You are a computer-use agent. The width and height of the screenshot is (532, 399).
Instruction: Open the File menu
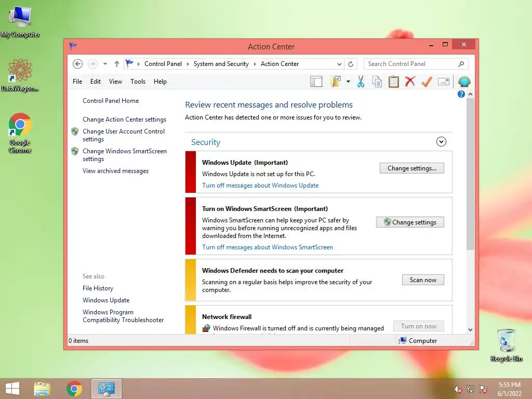click(77, 82)
